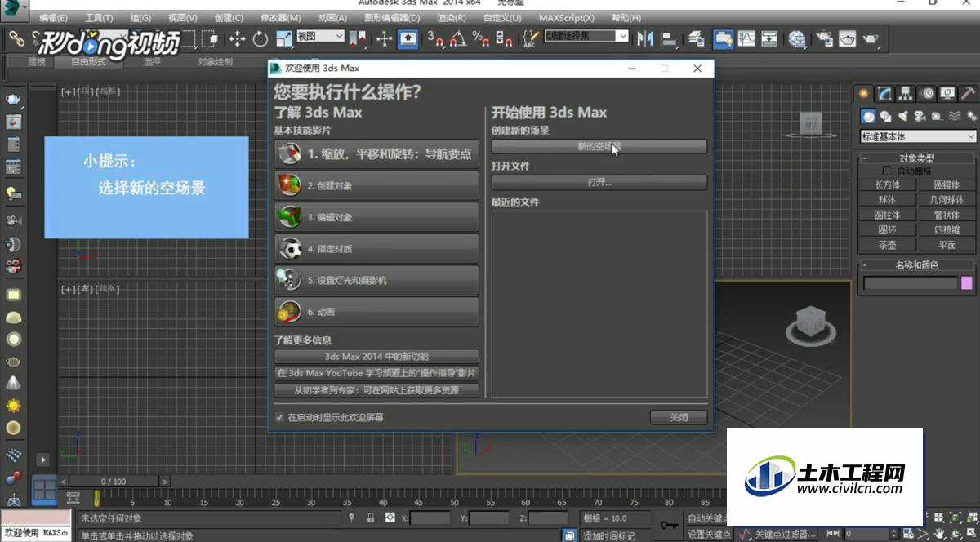Image resolution: width=980 pixels, height=542 pixels.
Task: Toggle the 3D Snaps icon
Action: [436, 38]
